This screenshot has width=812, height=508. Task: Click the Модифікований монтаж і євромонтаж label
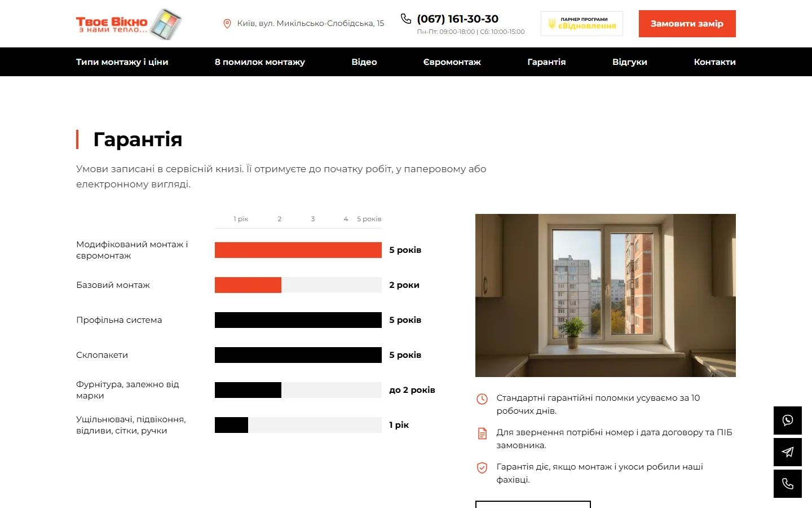(x=132, y=250)
